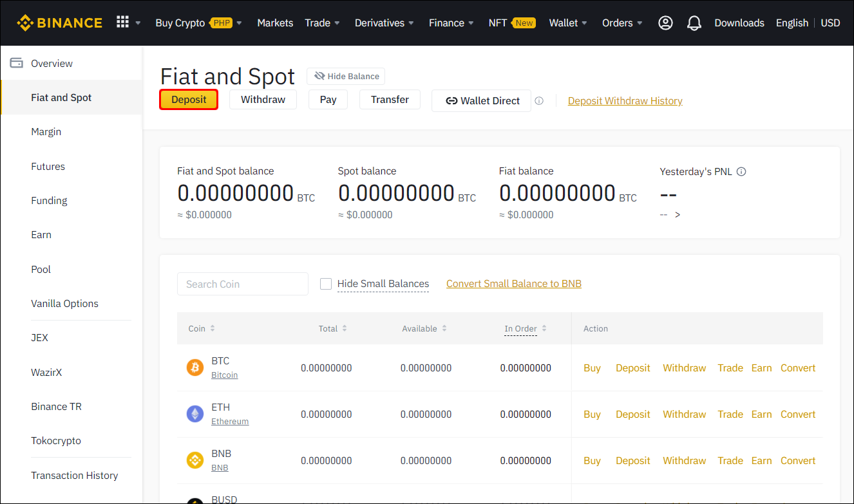The width and height of the screenshot is (854, 504).
Task: Open Convert Small Balance to BNB link
Action: tap(513, 283)
